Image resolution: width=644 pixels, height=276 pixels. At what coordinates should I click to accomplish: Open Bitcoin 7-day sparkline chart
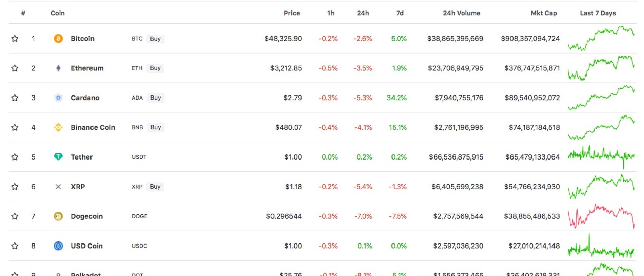click(601, 39)
